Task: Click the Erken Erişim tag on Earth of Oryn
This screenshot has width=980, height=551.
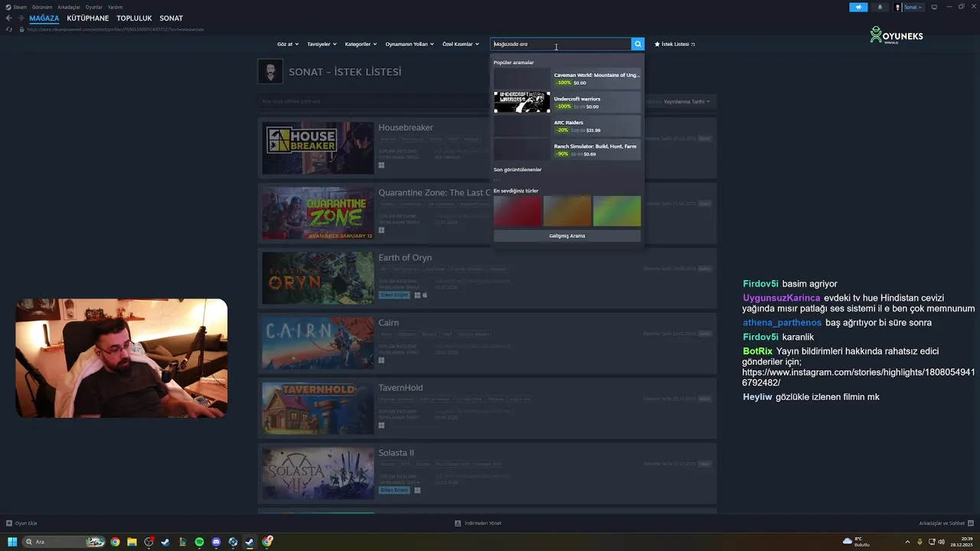Action: click(394, 295)
